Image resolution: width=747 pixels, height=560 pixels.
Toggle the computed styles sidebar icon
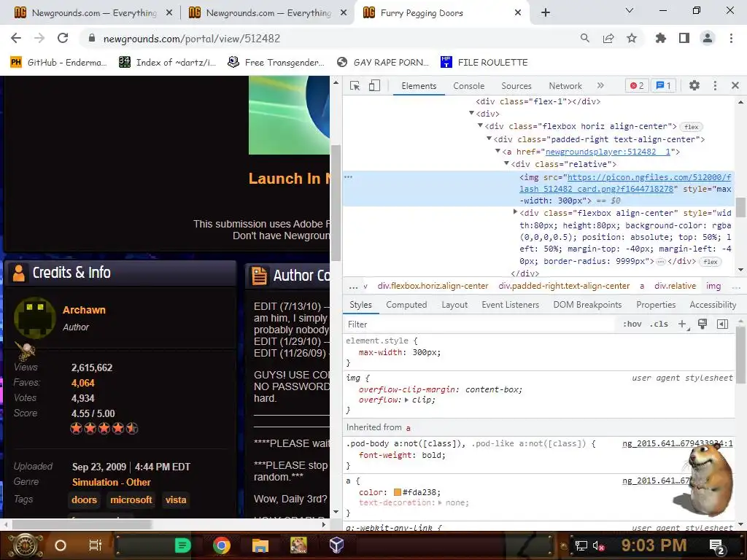click(722, 324)
